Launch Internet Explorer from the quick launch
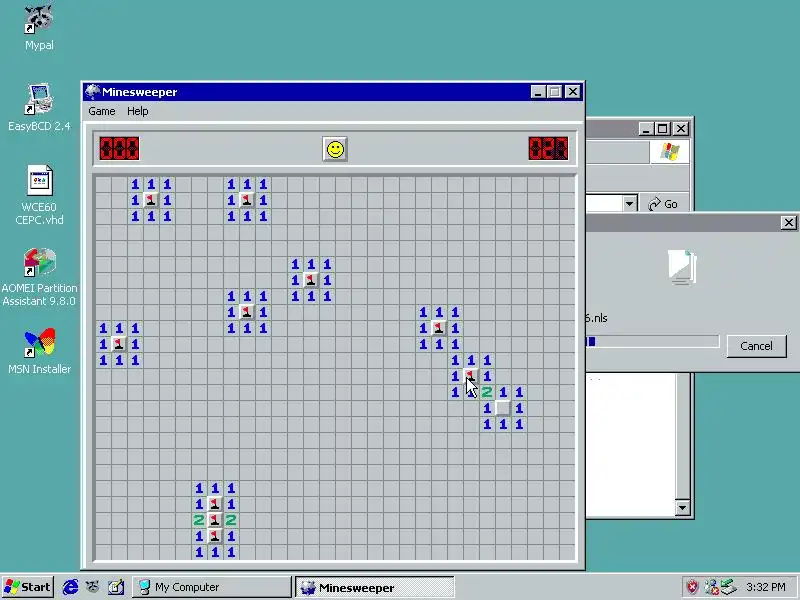Screen dimensions: 800x600 (70, 587)
